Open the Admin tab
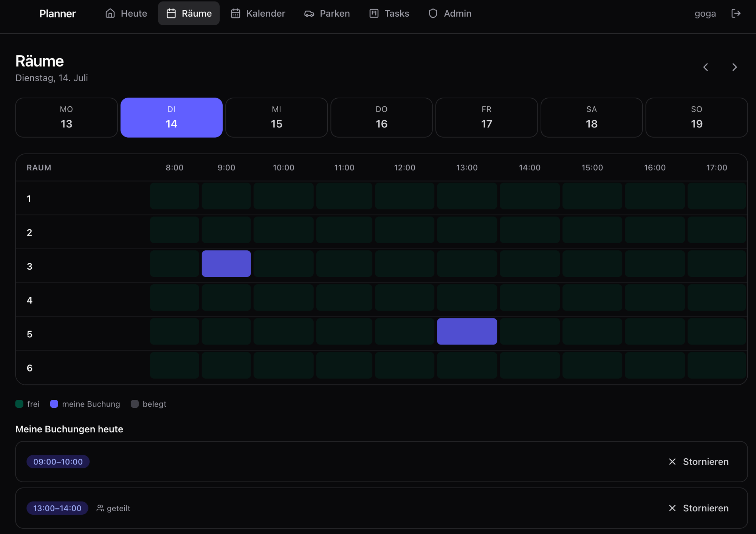This screenshot has height=534, width=756. [450, 14]
